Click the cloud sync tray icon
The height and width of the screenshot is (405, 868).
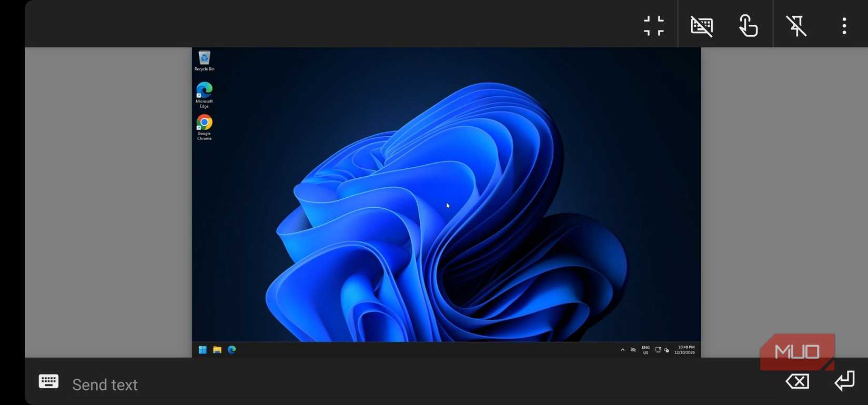pos(633,350)
